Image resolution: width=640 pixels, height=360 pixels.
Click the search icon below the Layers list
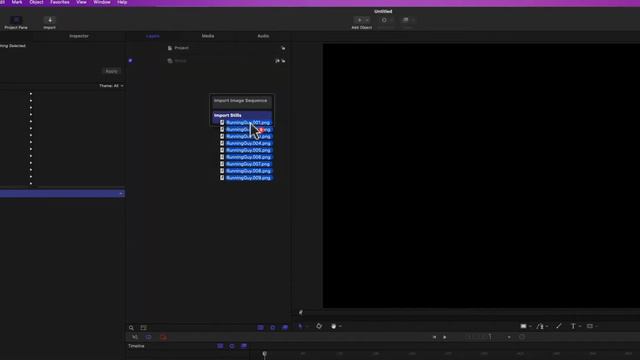[131, 328]
